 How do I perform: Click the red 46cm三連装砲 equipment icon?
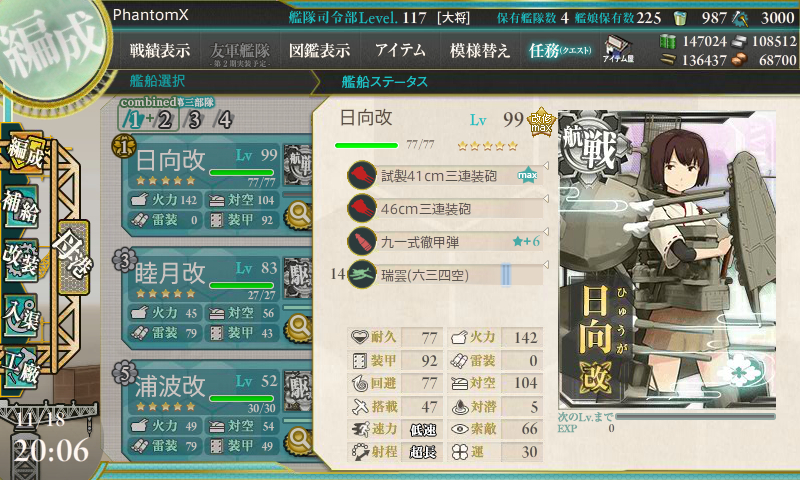click(x=362, y=209)
